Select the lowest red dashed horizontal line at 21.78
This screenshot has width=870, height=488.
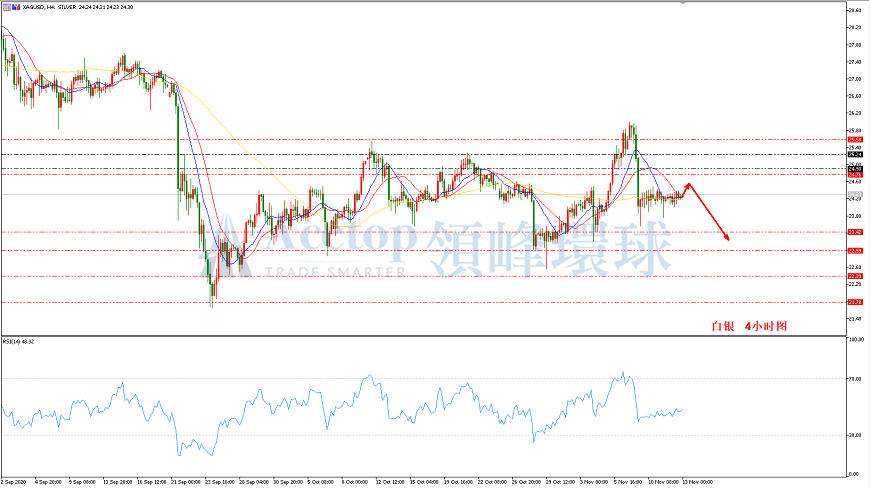coord(424,303)
